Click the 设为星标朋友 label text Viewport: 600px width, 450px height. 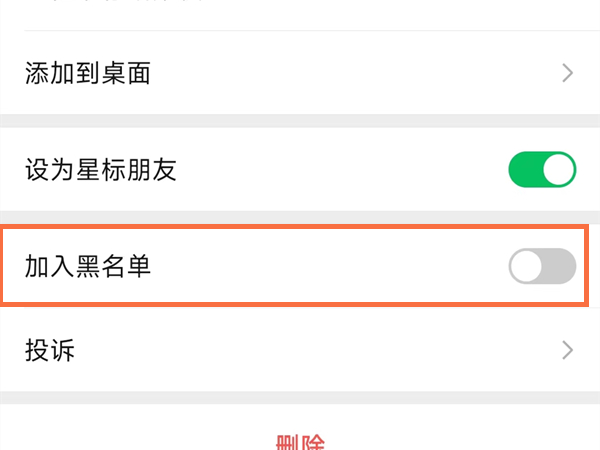101,170
